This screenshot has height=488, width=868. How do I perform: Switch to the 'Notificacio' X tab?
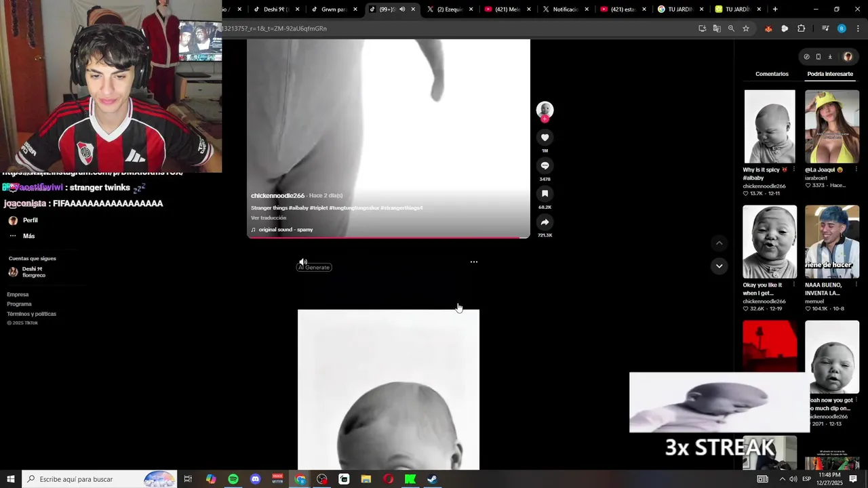[565, 9]
